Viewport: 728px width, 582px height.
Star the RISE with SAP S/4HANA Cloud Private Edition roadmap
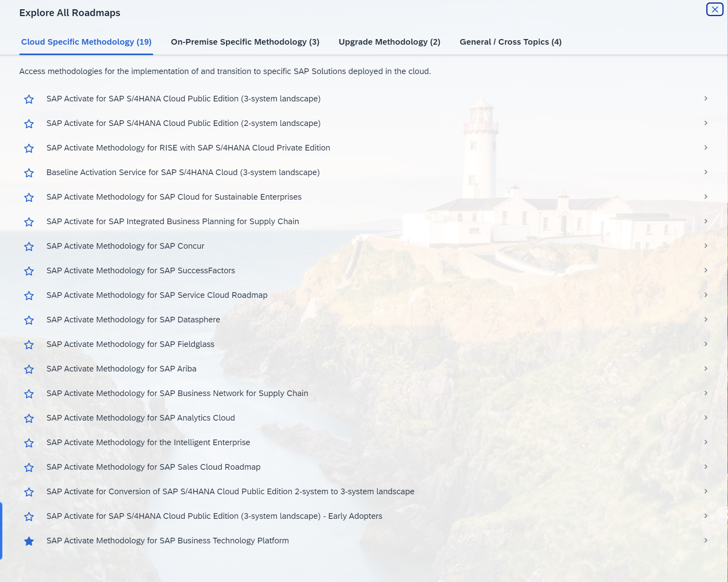click(x=29, y=148)
